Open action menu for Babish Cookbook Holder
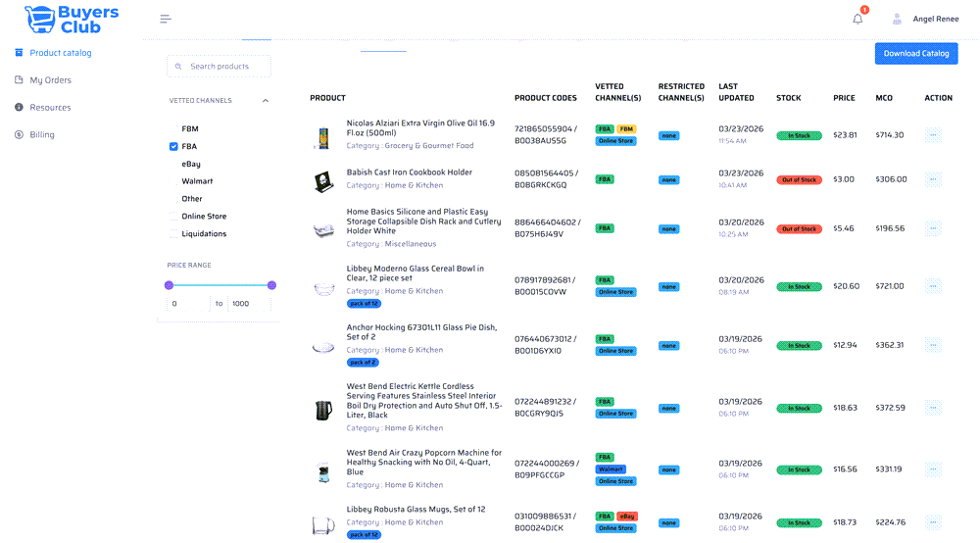 point(933,179)
